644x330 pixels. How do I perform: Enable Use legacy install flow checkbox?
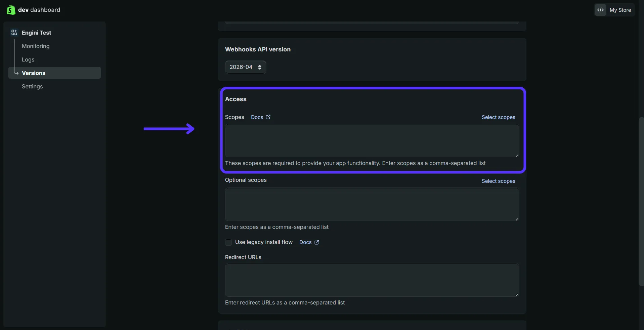228,242
